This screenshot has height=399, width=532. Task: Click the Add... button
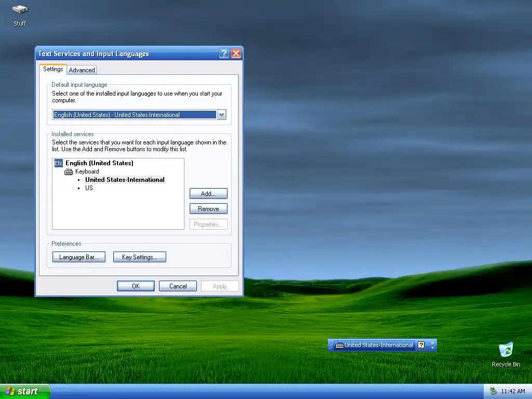point(208,194)
